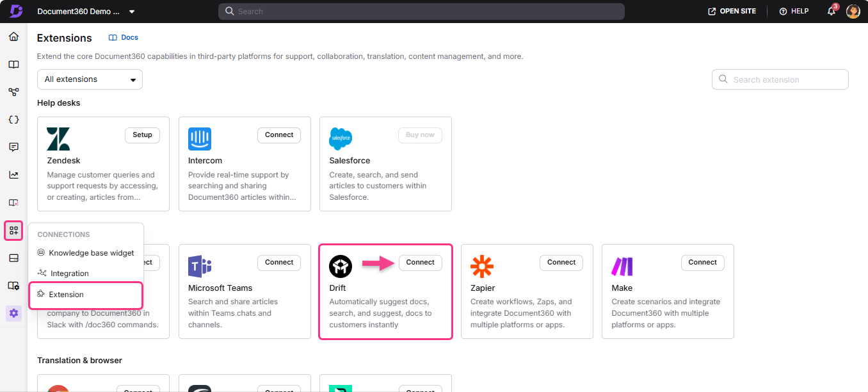Viewport: 868px width, 392px height.
Task: Click the notification bell with badge 3
Action: pos(831,11)
